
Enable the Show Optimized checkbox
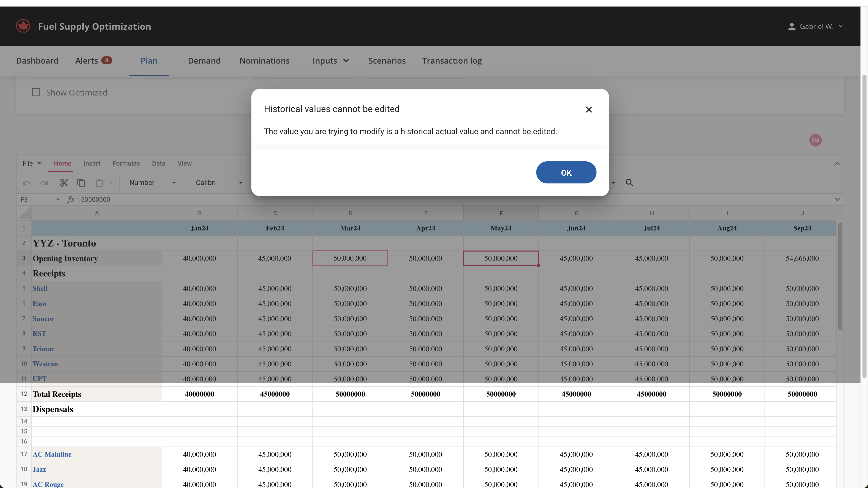pyautogui.click(x=36, y=92)
